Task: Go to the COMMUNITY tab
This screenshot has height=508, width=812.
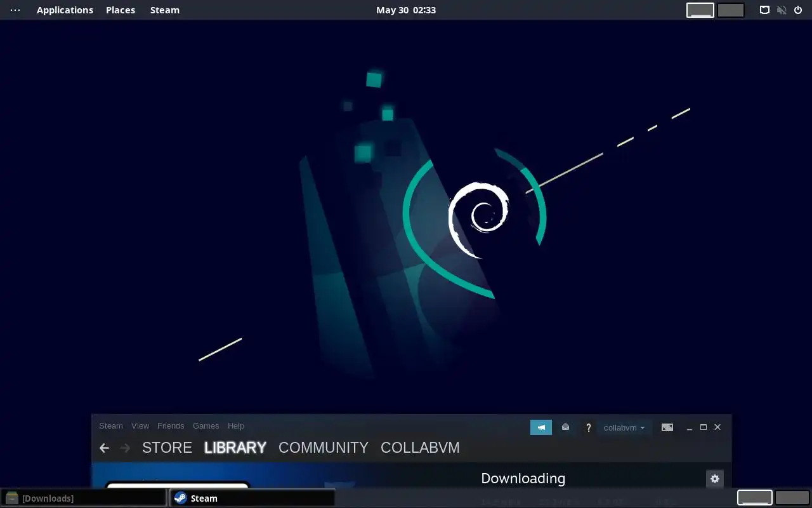Action: [324, 448]
